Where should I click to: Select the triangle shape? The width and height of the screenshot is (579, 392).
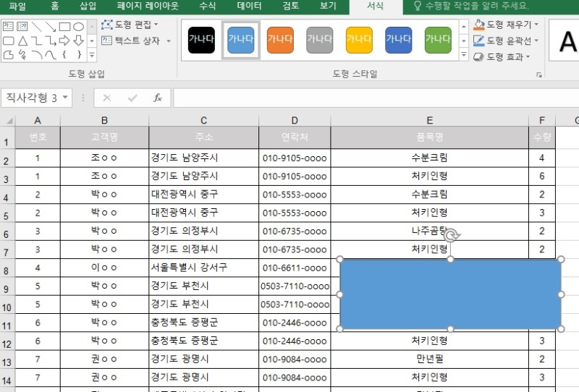[x=22, y=41]
